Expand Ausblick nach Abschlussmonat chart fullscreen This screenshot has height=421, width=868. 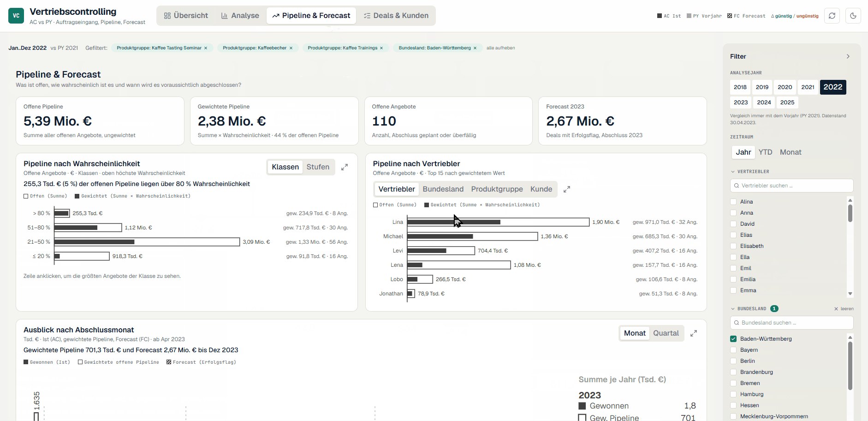(694, 333)
